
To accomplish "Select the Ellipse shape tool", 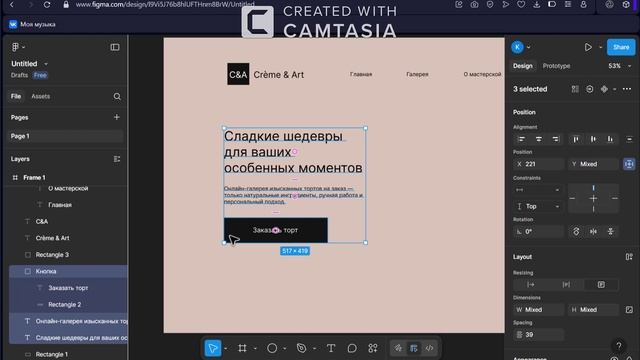I will click(x=272, y=348).
